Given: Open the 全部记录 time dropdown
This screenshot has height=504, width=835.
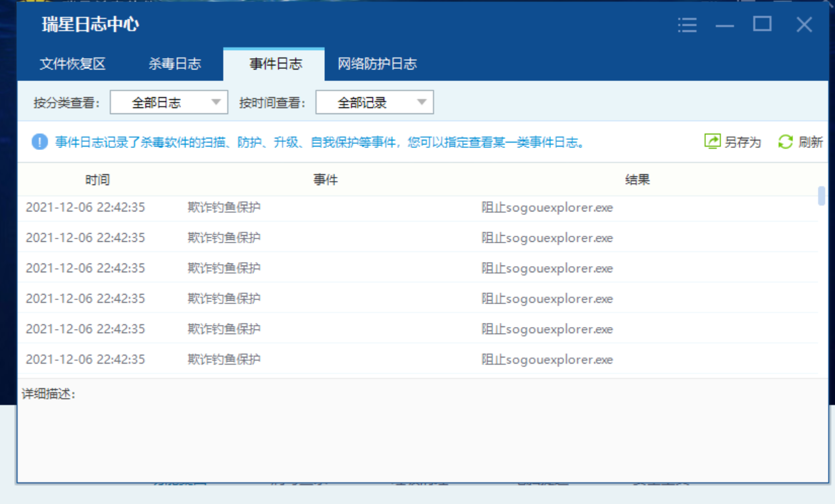Looking at the screenshot, I should tap(374, 103).
